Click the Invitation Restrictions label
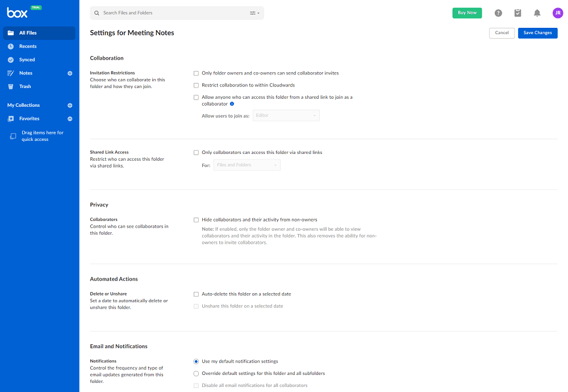568x392 pixels. coord(112,73)
